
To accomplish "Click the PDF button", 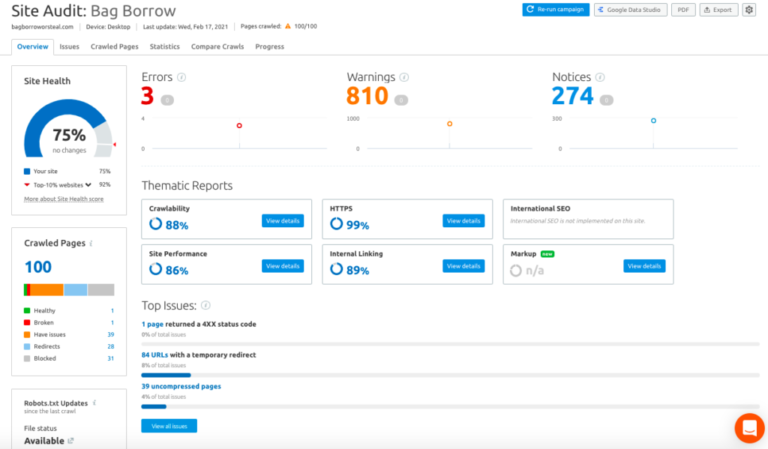I will tap(683, 10).
